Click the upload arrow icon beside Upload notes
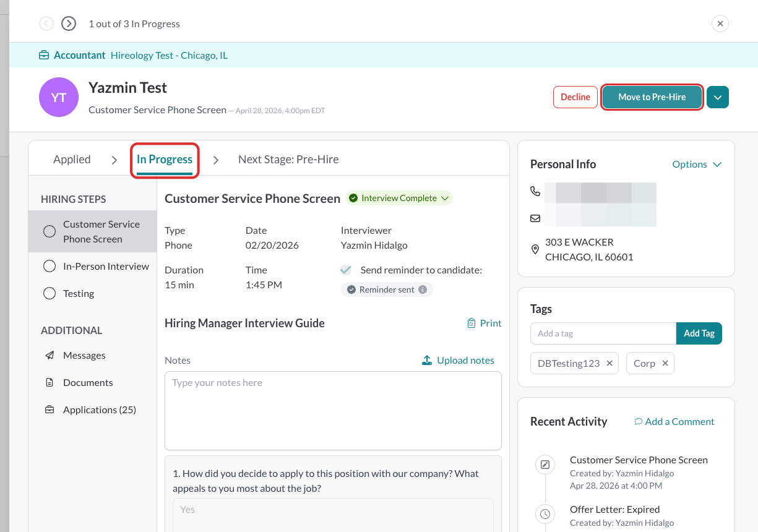This screenshot has height=532, width=758. click(x=427, y=360)
